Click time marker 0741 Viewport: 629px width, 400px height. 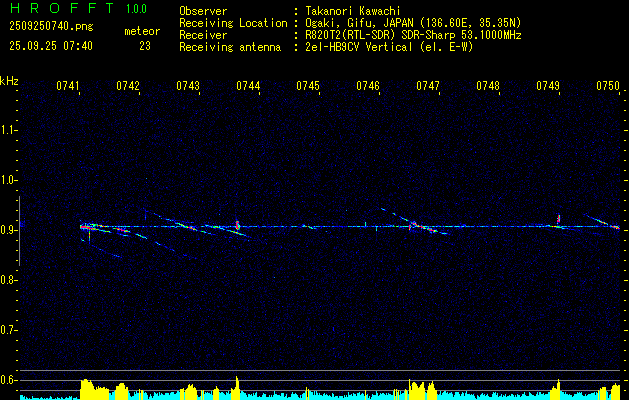pos(68,85)
